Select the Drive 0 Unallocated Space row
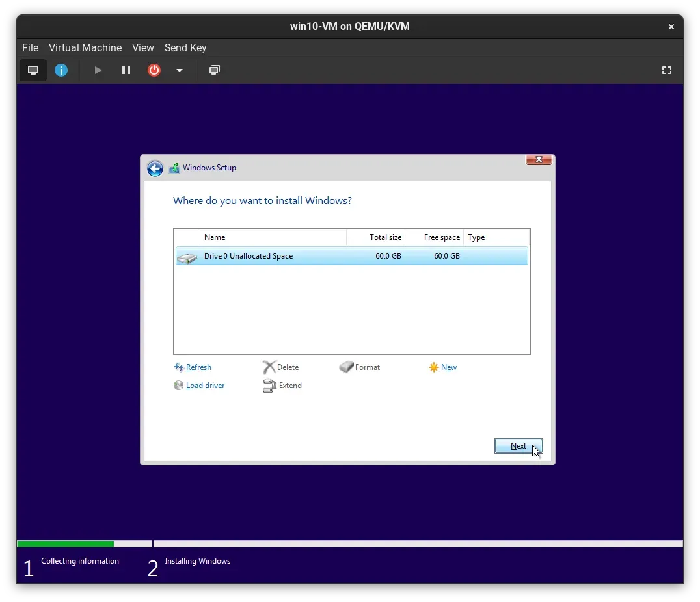700x602 pixels. [352, 256]
